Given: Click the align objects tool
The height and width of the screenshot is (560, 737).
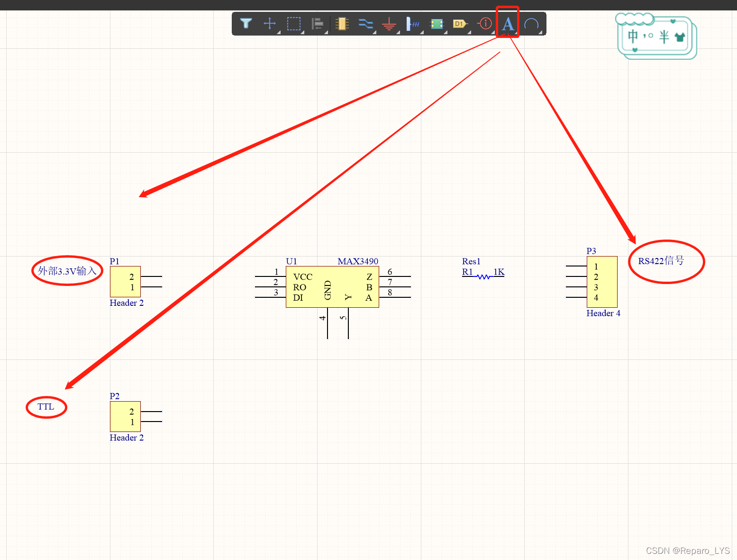Looking at the screenshot, I should pyautogui.click(x=317, y=23).
